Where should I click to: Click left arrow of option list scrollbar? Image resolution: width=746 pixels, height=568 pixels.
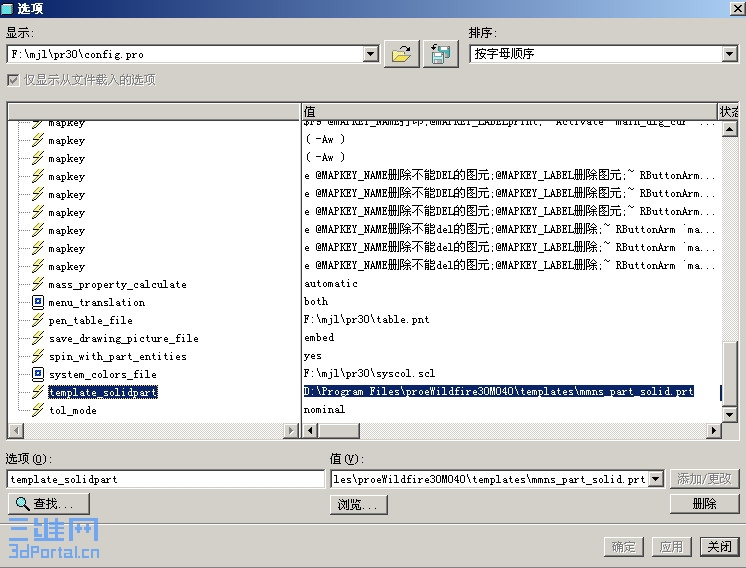coord(16,431)
